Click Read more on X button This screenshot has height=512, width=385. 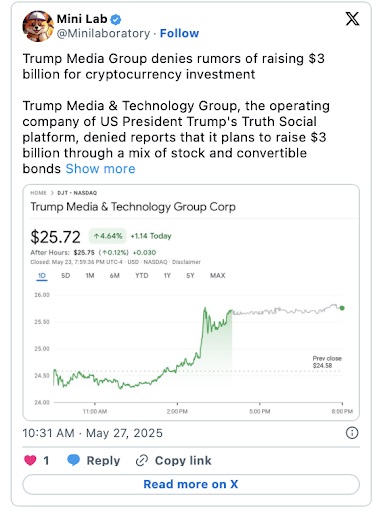pyautogui.click(x=191, y=484)
